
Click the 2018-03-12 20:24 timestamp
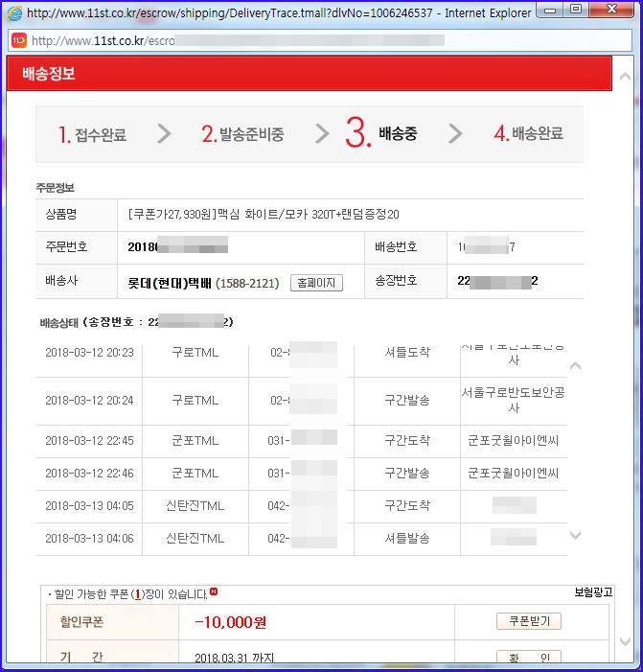coord(89,401)
